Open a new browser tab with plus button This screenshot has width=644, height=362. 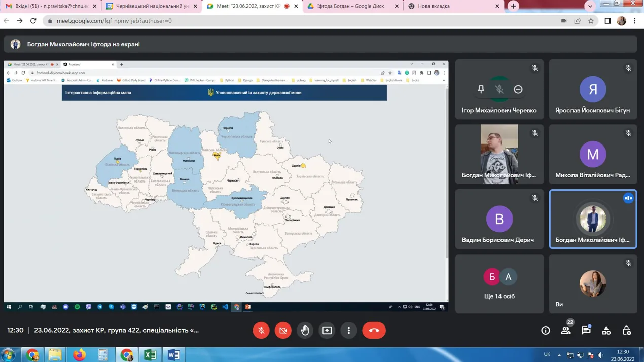[513, 6]
